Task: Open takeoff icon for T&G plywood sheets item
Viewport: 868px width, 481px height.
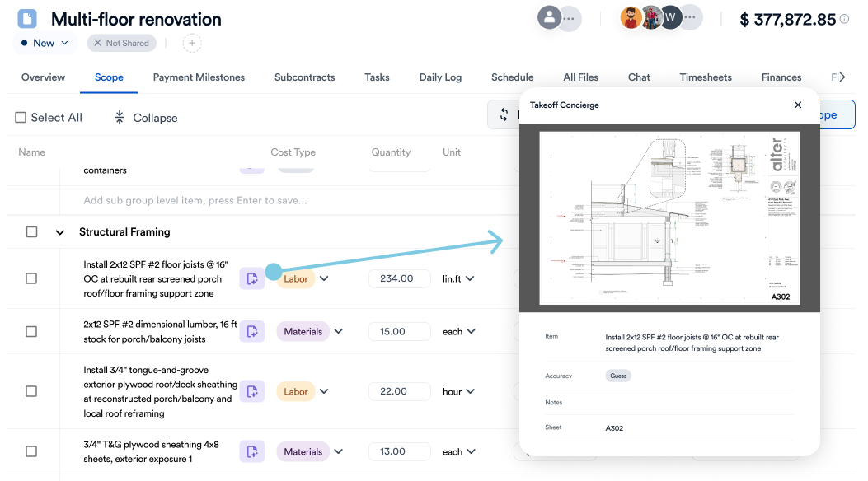Action: click(x=252, y=451)
